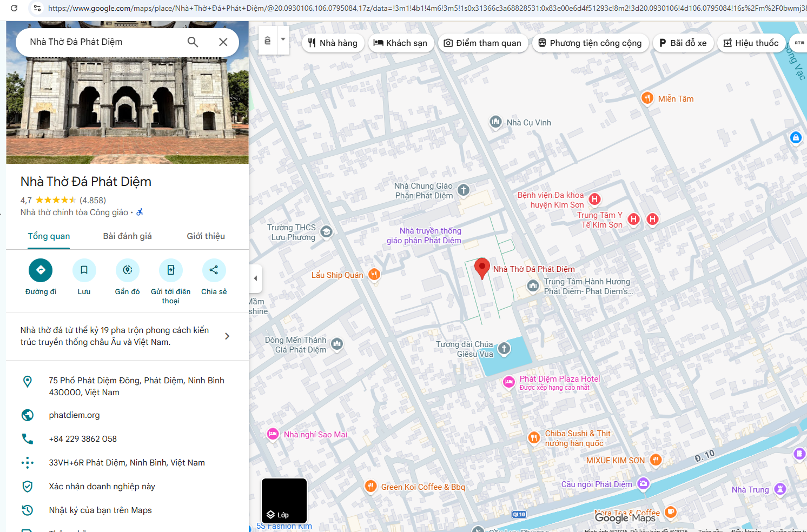Share place with Chia sẻ icon

(x=214, y=270)
